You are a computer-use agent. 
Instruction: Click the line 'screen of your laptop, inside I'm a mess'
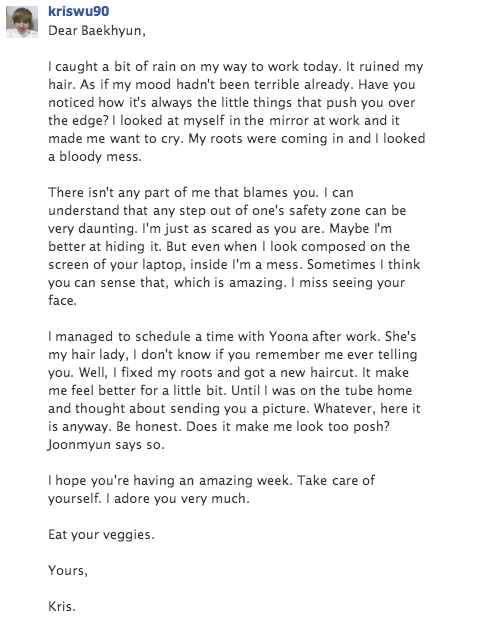point(234,264)
